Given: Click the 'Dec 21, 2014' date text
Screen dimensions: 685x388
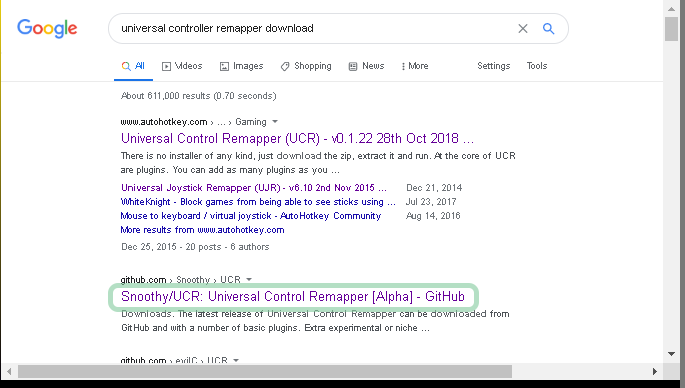Looking at the screenshot, I should tap(434, 188).
